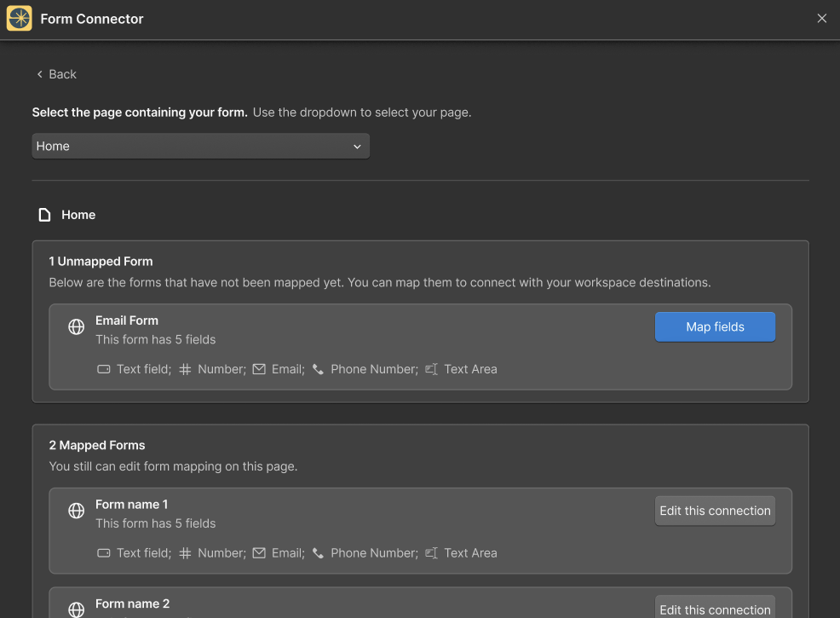Select the Email Form title text
Image resolution: width=840 pixels, height=618 pixels.
(127, 321)
